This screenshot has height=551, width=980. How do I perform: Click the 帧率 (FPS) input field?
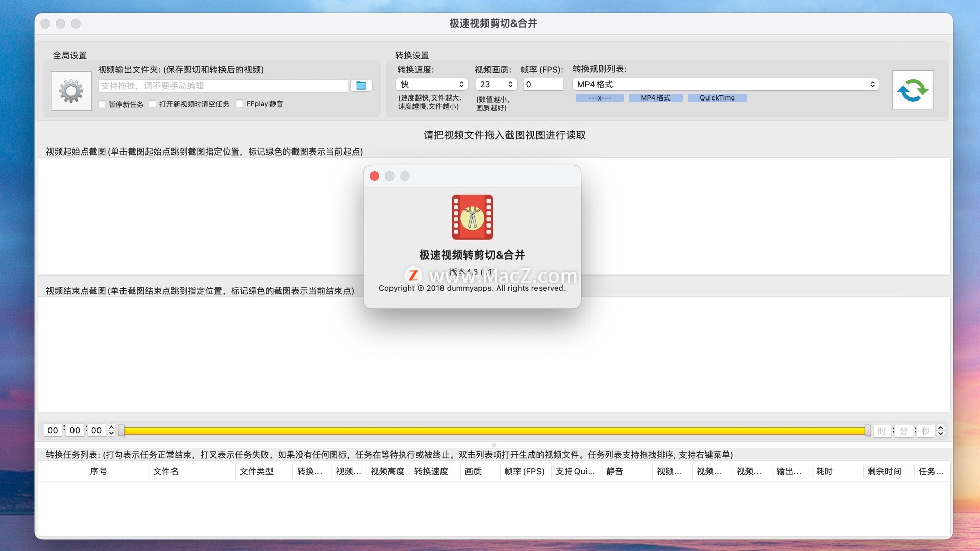543,84
